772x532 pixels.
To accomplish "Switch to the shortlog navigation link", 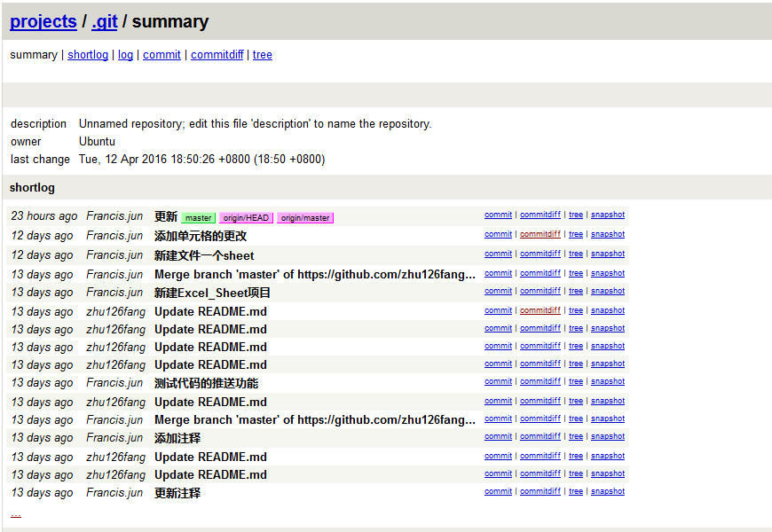I will 88,55.
